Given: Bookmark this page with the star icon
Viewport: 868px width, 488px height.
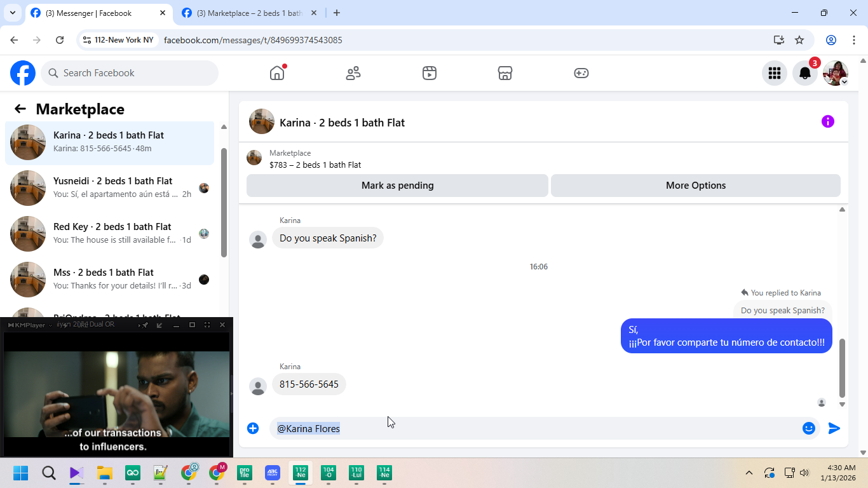Looking at the screenshot, I should tap(799, 40).
